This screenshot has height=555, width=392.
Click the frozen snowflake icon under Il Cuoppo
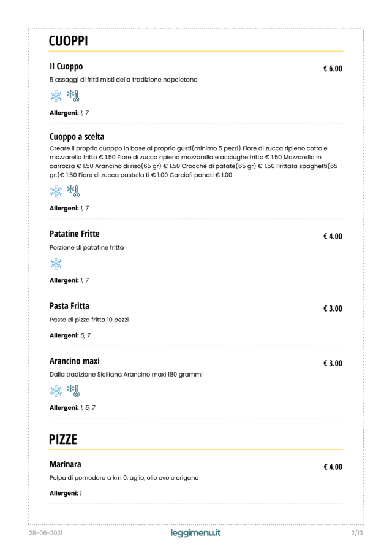tap(56, 96)
